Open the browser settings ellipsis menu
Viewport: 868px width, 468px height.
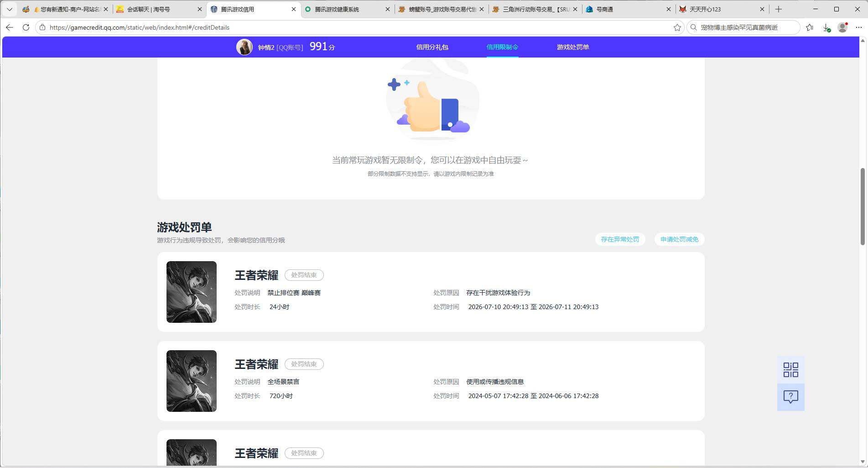(x=858, y=27)
